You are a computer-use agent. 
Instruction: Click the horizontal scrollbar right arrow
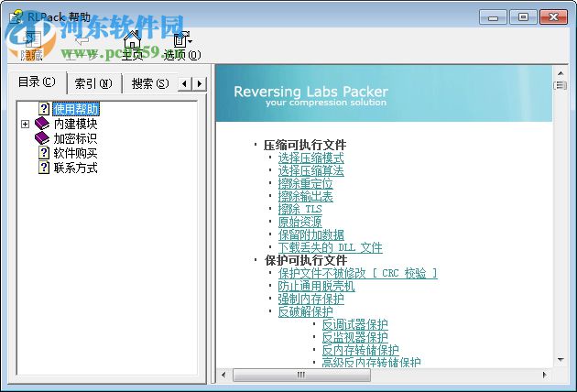click(545, 376)
